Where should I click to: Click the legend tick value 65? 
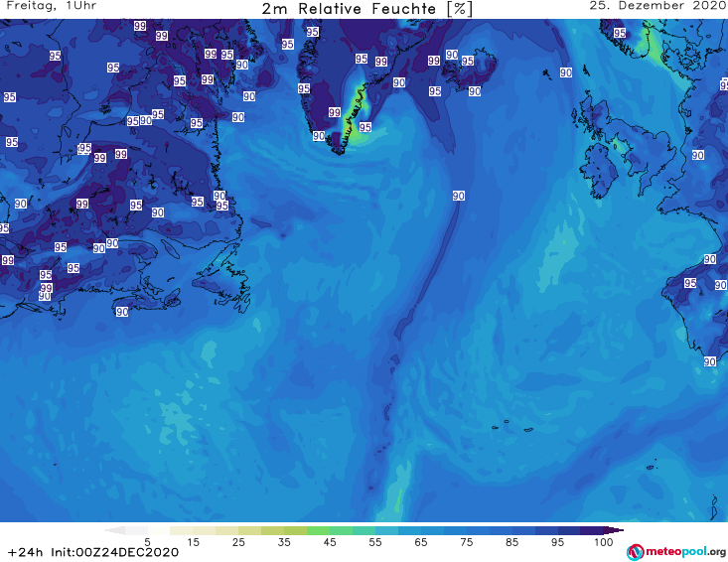coord(421,542)
